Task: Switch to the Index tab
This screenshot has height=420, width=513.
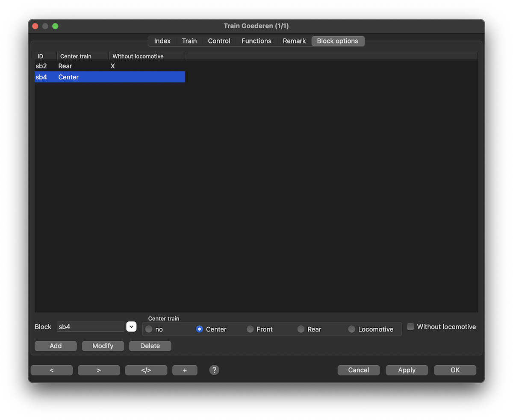Action: (x=162, y=41)
